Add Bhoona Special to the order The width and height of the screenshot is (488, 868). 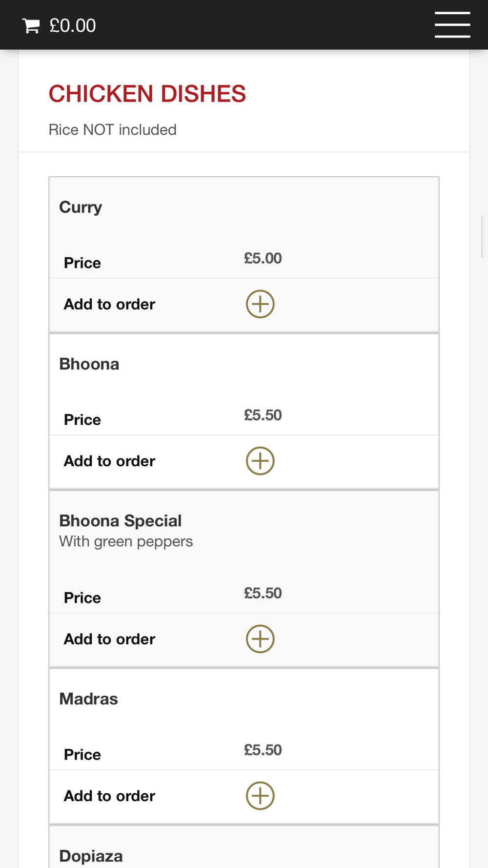click(x=260, y=639)
